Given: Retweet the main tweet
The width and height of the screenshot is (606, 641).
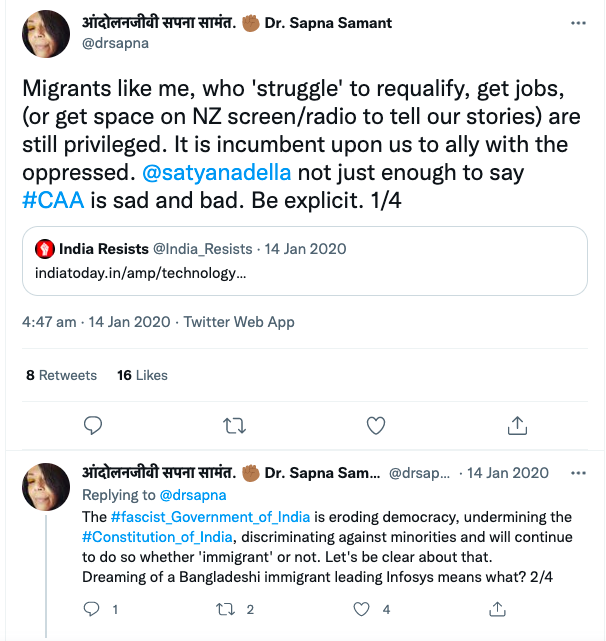Looking at the screenshot, I should pos(235,425).
